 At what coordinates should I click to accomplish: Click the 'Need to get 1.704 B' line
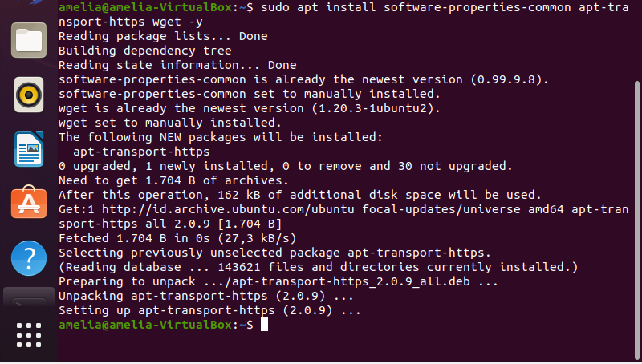[173, 180]
